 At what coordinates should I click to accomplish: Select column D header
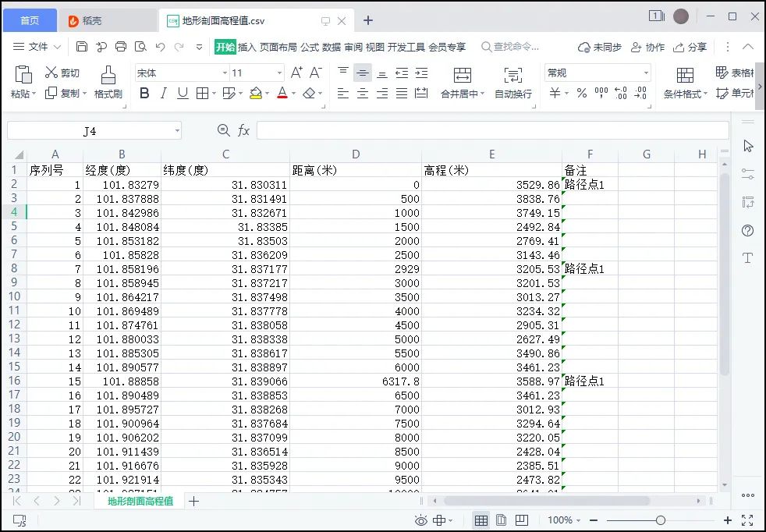click(356, 154)
